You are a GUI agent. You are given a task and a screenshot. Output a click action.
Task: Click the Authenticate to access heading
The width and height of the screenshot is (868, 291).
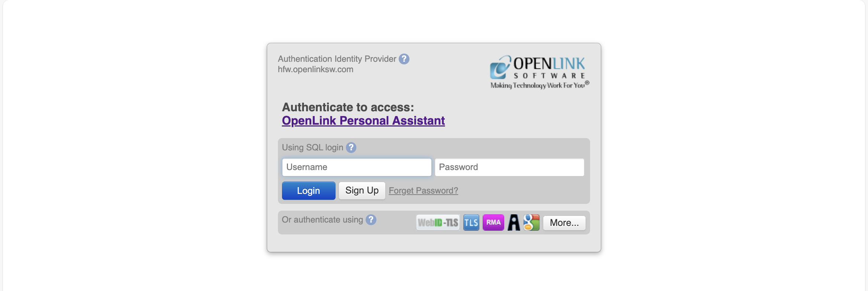coord(348,107)
